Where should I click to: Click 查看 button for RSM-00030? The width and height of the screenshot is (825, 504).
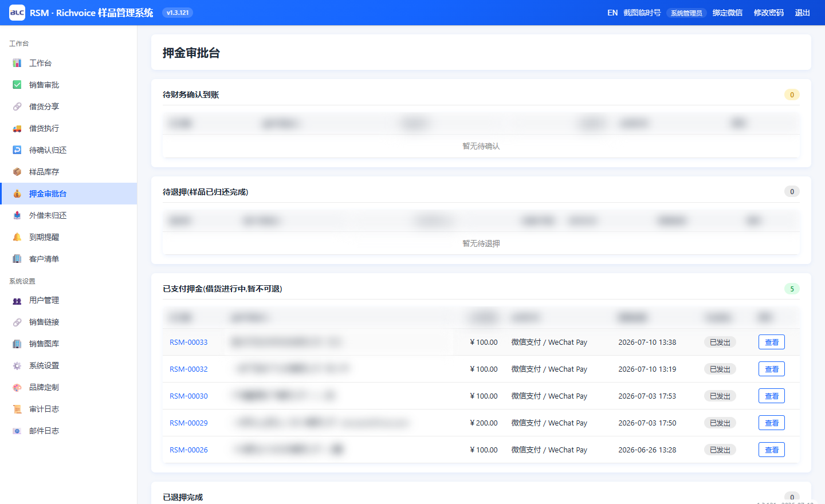[x=772, y=396]
